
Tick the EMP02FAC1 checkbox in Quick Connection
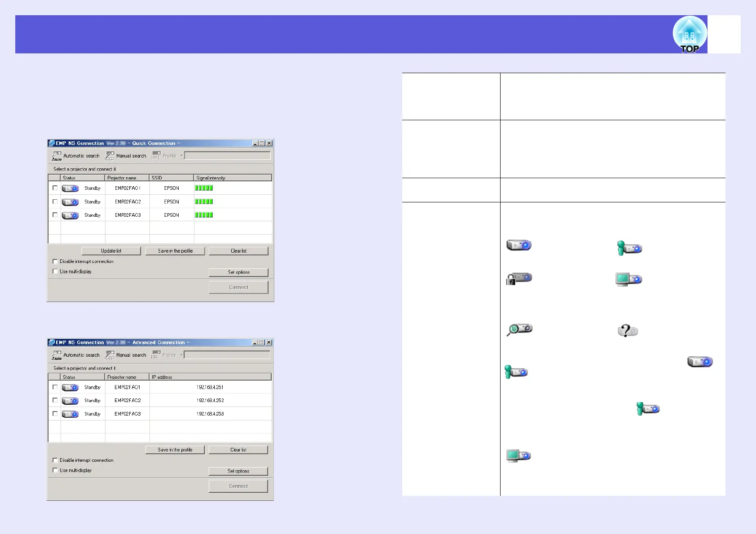click(x=55, y=188)
